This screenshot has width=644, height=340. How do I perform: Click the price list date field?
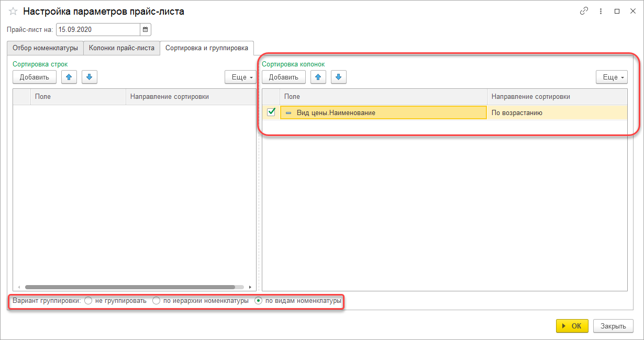[98, 29]
